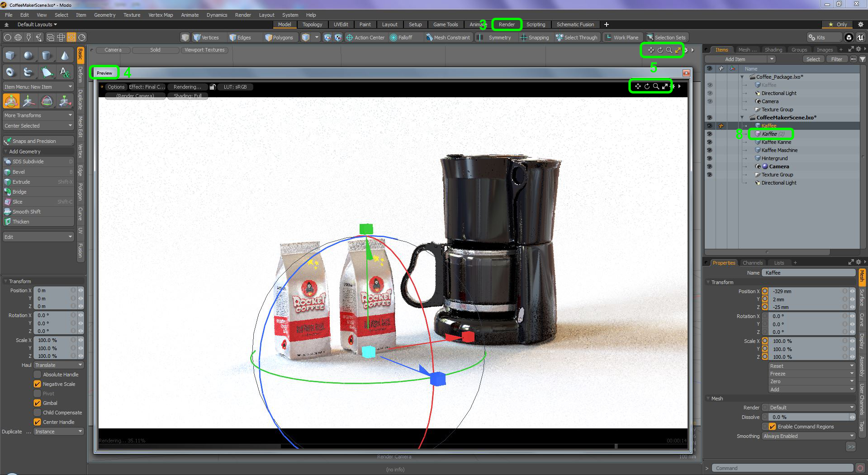Click the Options button in Preview

pos(116,87)
